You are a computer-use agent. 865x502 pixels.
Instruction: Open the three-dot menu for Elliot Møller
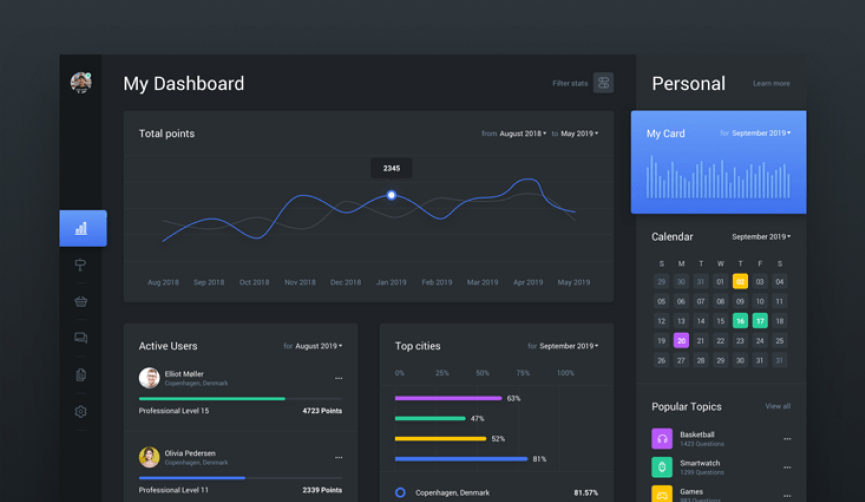tap(338, 378)
